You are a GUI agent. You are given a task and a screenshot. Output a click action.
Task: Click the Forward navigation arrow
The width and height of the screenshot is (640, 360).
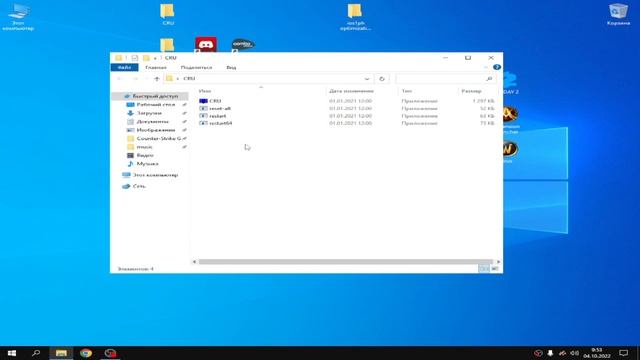(x=135, y=79)
